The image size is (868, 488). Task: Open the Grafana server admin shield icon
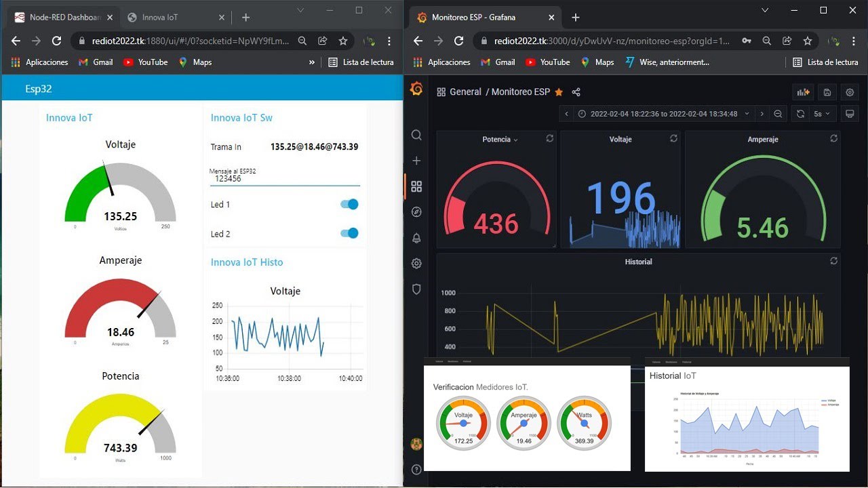click(x=416, y=289)
